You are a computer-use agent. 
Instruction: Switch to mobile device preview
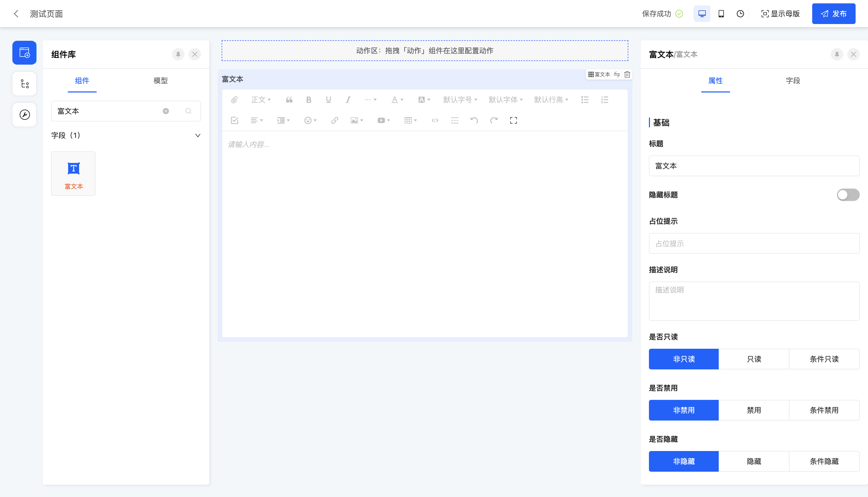721,14
